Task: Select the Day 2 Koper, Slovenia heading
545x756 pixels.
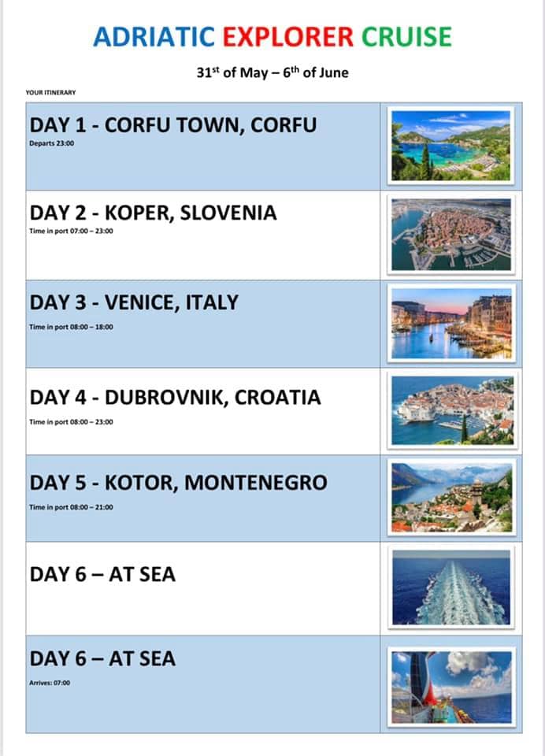Action: pyautogui.click(x=154, y=213)
